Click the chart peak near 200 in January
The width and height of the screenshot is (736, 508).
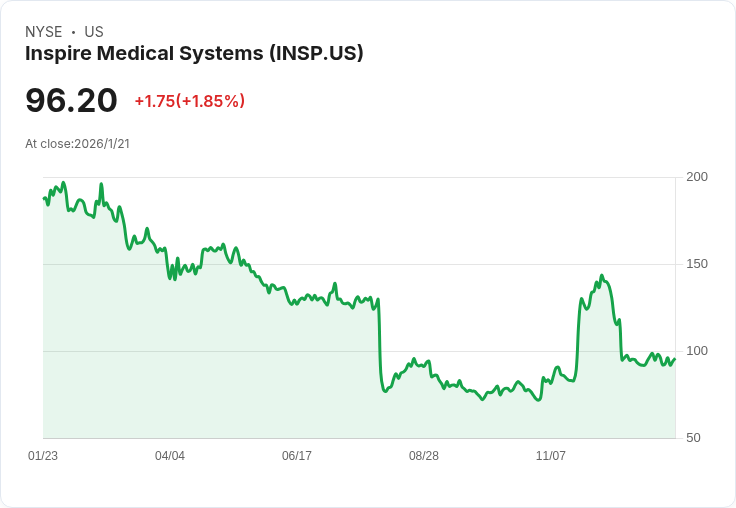[x=63, y=184]
